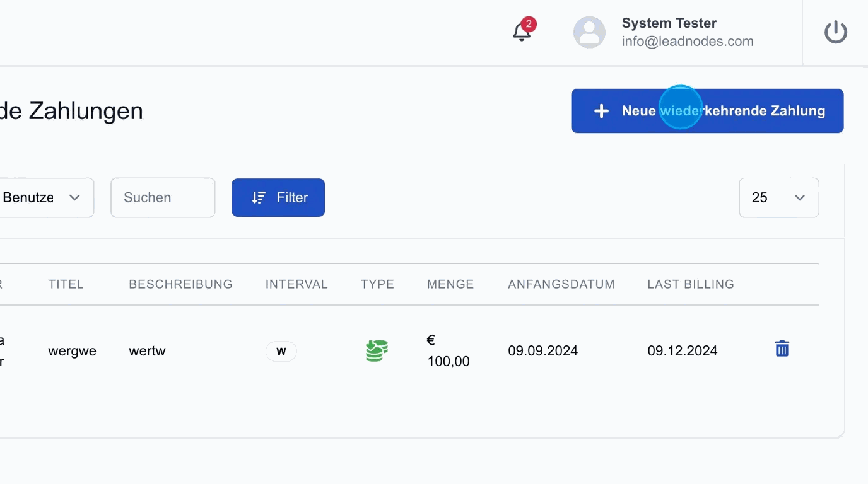
Task: Sort by INTERVAL column header
Action: click(x=296, y=284)
